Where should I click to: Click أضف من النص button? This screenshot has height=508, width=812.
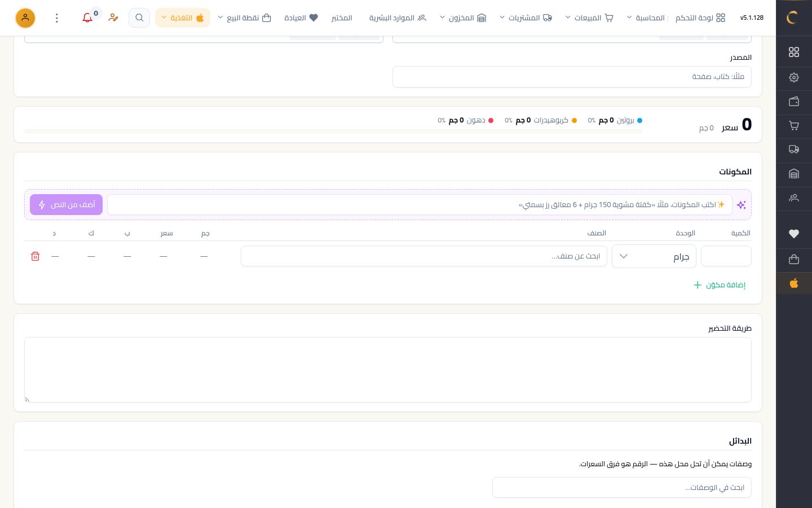(67, 204)
